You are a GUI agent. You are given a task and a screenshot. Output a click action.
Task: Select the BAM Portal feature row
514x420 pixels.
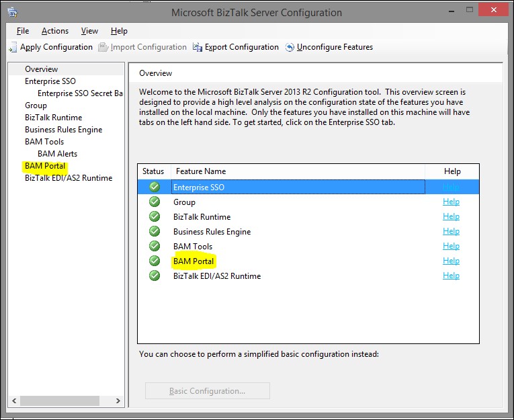[x=308, y=261]
